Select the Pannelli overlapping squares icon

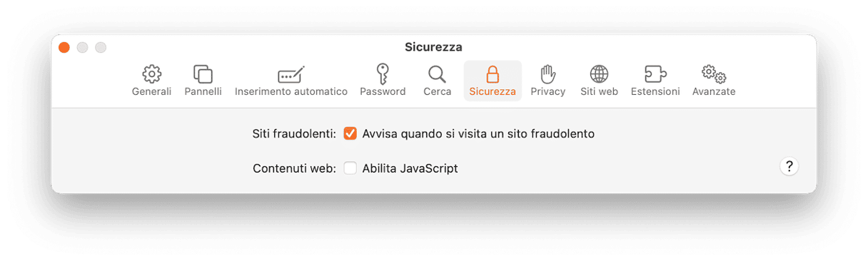tap(203, 74)
